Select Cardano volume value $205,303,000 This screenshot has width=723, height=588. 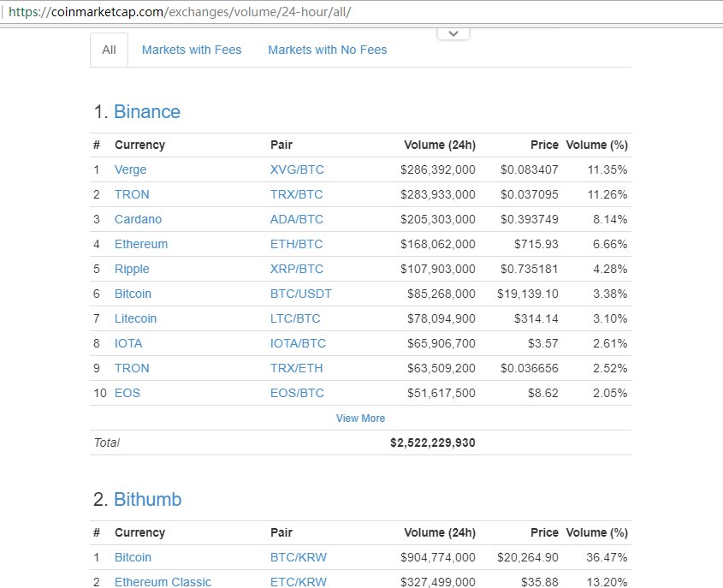[x=437, y=219]
